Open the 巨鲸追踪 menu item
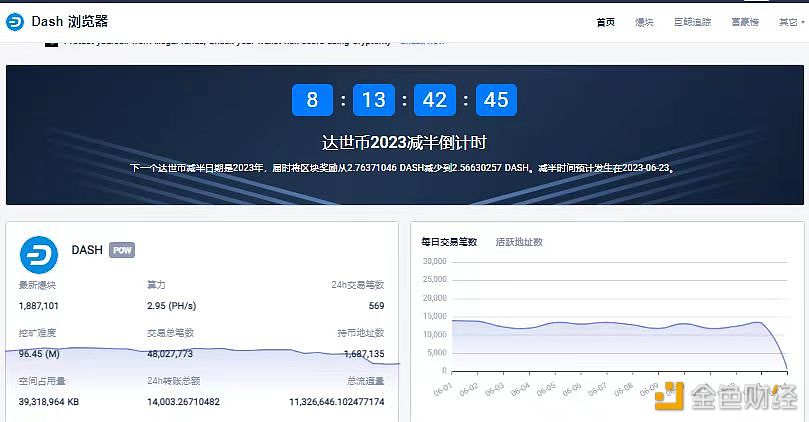The image size is (809, 422). 692,22
